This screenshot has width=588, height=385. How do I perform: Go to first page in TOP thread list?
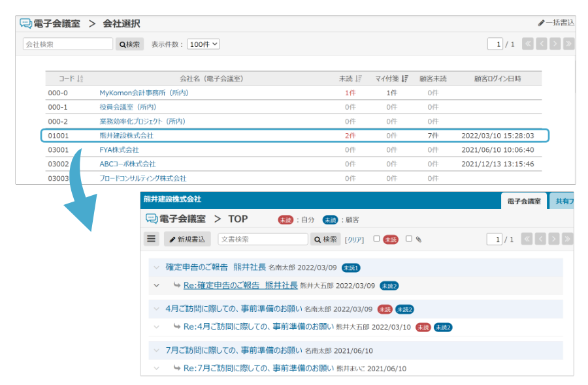527,239
